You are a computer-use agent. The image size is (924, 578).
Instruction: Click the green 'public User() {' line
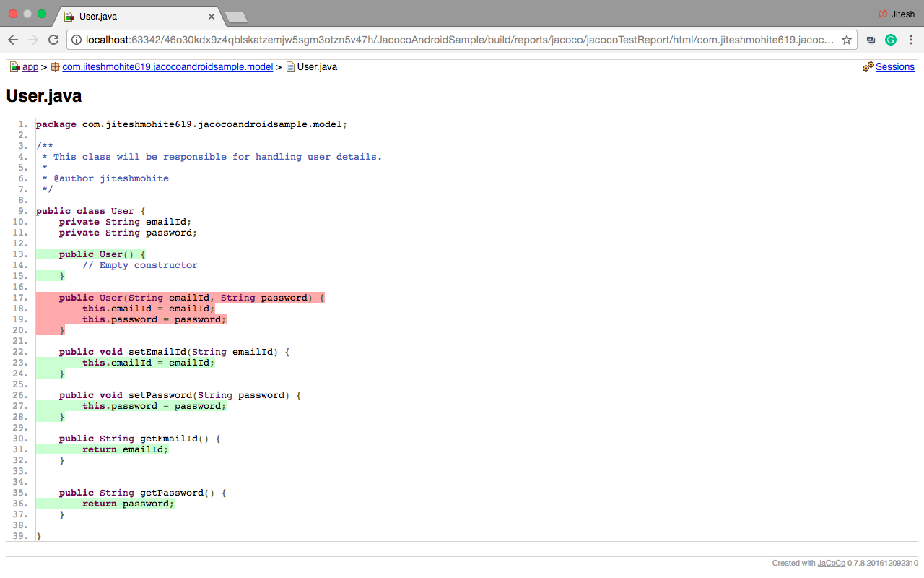click(x=103, y=254)
